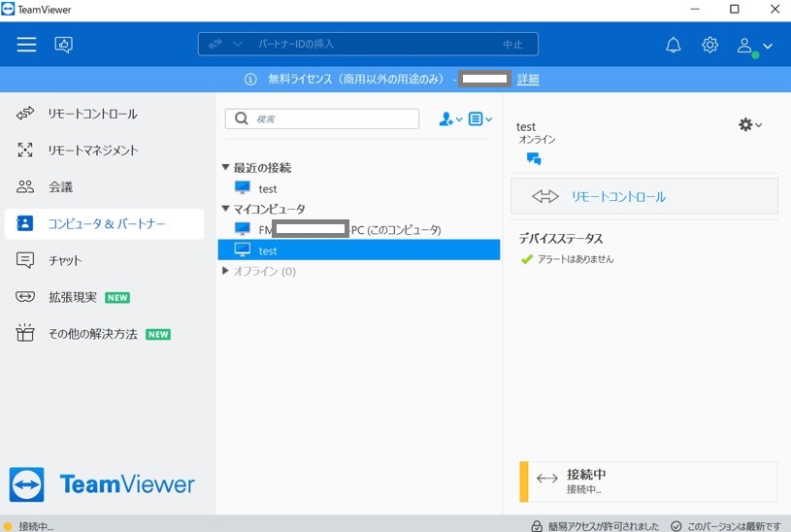791x532 pixels.
Task: Expand the オフライン (0) group
Action: point(226,272)
